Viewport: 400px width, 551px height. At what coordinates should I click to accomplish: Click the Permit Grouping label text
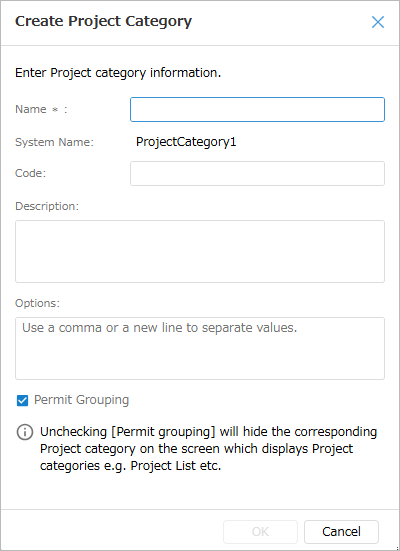(x=82, y=400)
